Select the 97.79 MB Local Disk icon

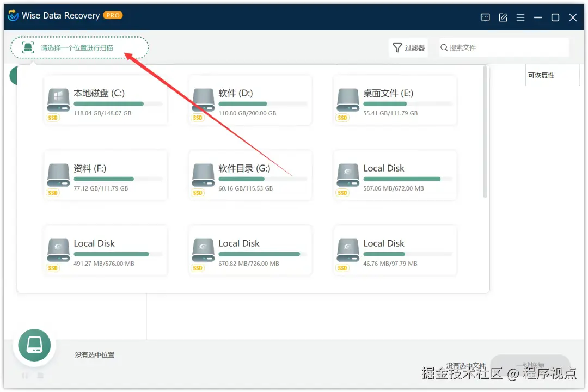point(347,250)
